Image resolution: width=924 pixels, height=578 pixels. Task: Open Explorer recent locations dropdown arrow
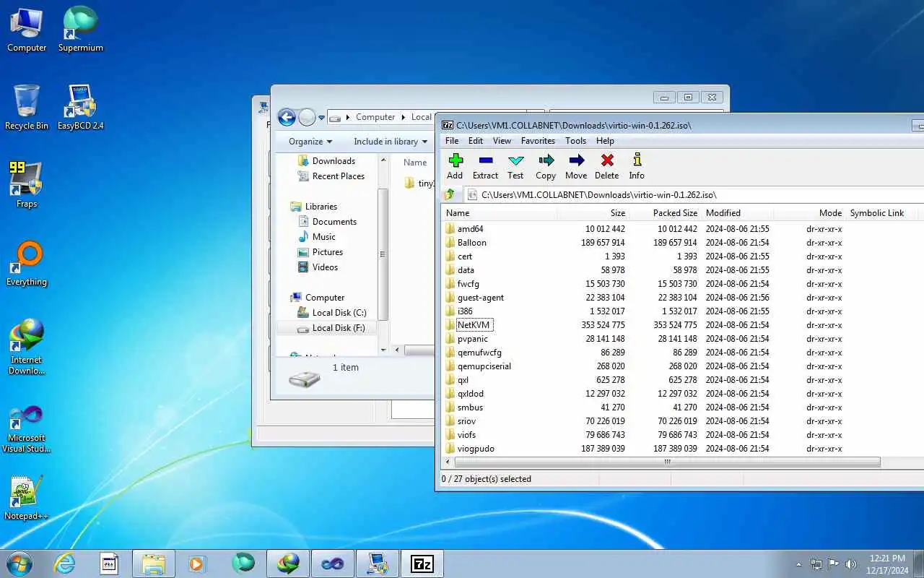tap(322, 118)
